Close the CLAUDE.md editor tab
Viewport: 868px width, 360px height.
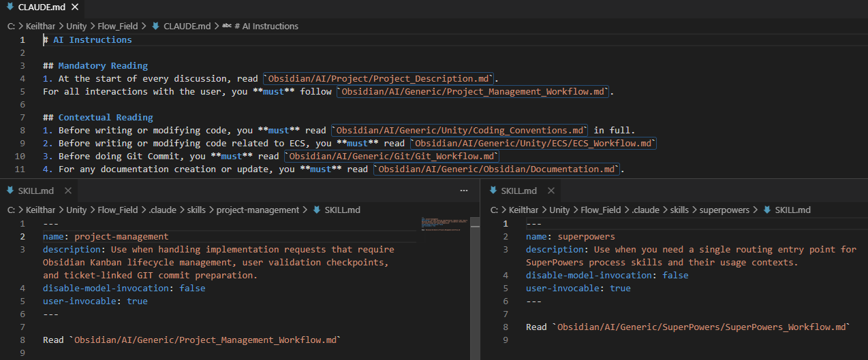(x=74, y=7)
